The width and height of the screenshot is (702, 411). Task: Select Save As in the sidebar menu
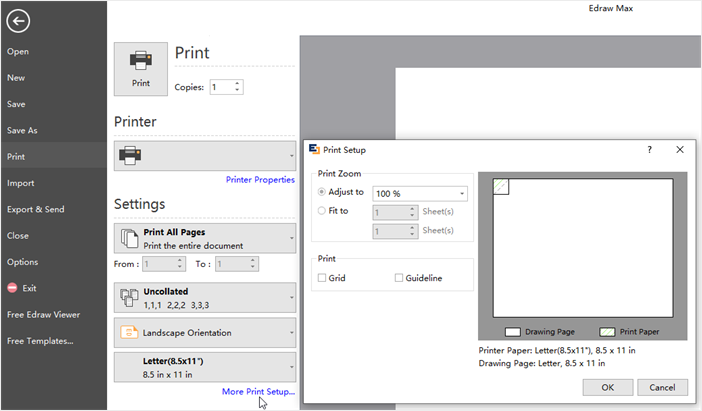pyautogui.click(x=22, y=130)
